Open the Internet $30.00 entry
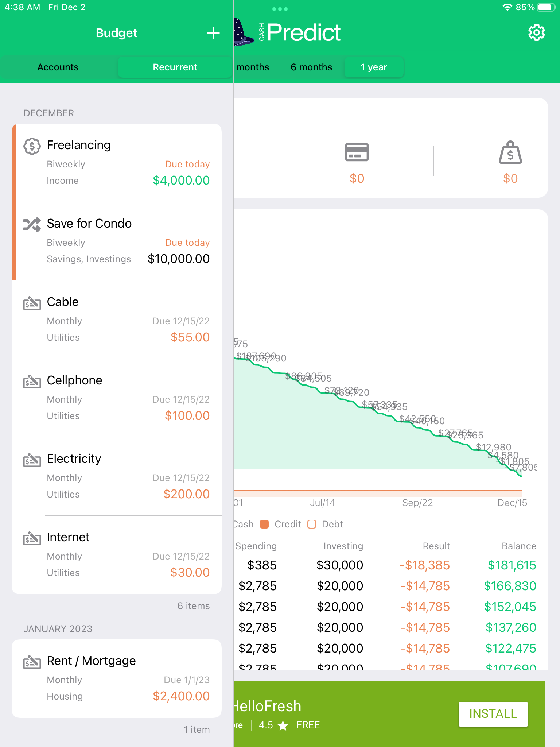This screenshot has height=747, width=560. pos(117,554)
